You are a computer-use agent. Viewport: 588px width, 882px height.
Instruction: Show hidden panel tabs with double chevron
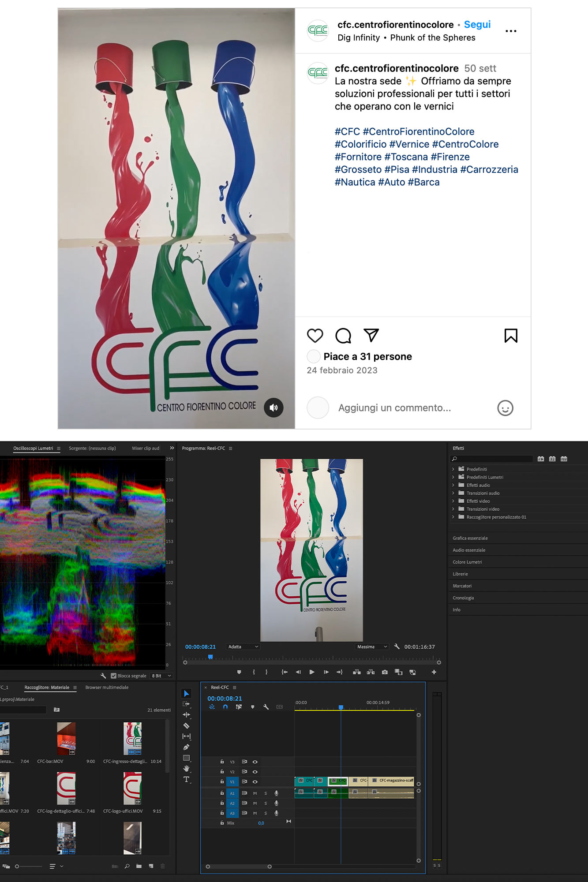172,448
